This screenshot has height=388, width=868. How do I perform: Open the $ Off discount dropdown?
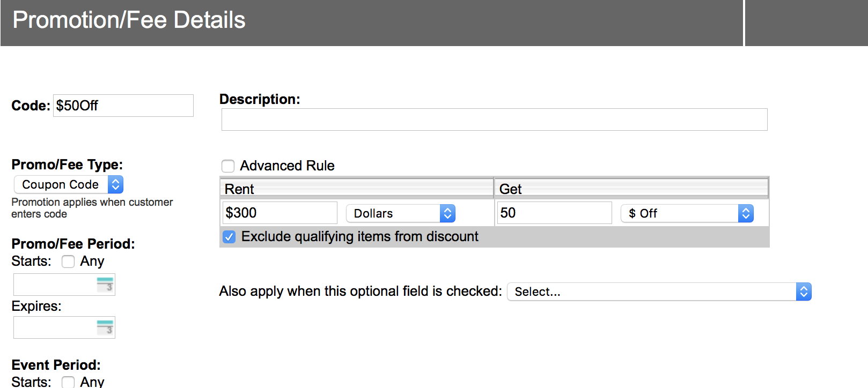click(687, 213)
